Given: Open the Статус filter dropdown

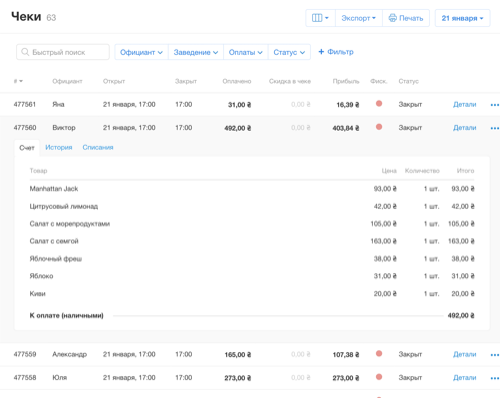Looking at the screenshot, I should coord(289,52).
